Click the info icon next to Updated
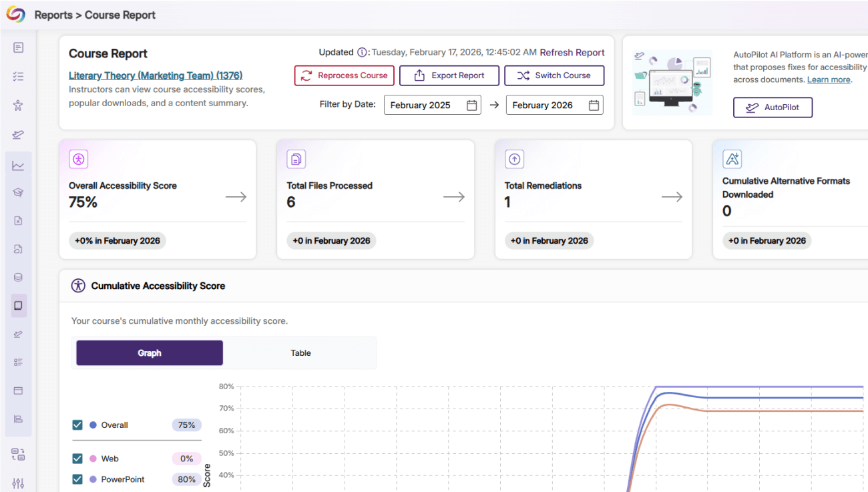868x492 pixels. click(363, 52)
